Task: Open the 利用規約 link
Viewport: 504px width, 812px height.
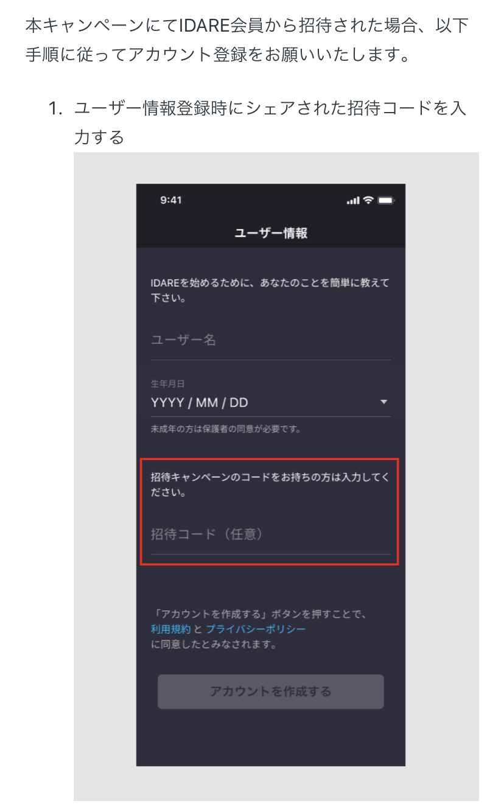Action: [x=171, y=629]
